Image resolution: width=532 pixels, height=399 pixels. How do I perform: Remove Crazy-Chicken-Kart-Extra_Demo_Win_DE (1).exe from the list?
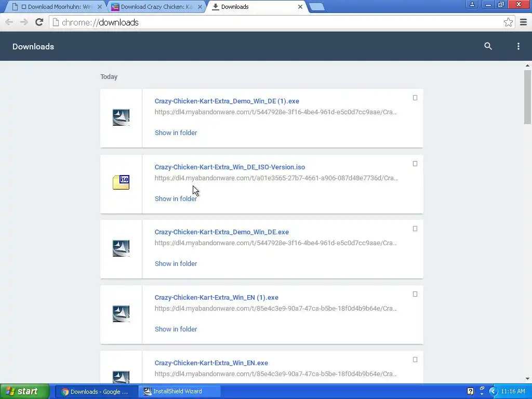point(415,98)
